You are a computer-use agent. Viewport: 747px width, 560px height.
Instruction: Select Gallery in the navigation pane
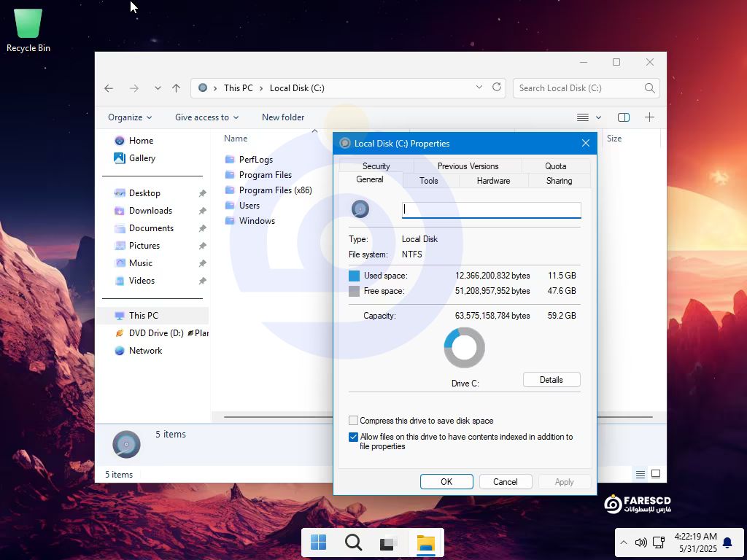tap(142, 158)
